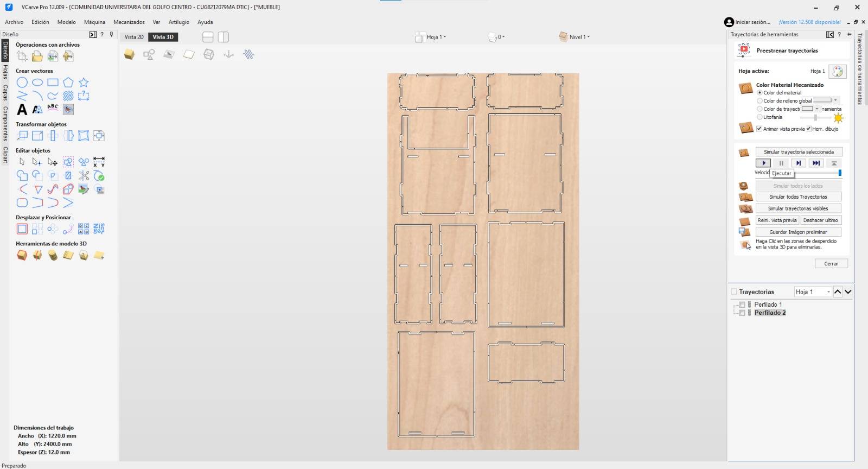This screenshot has width=868, height=469.
Task: Click the solid shaded view cube icon
Action: click(129, 54)
